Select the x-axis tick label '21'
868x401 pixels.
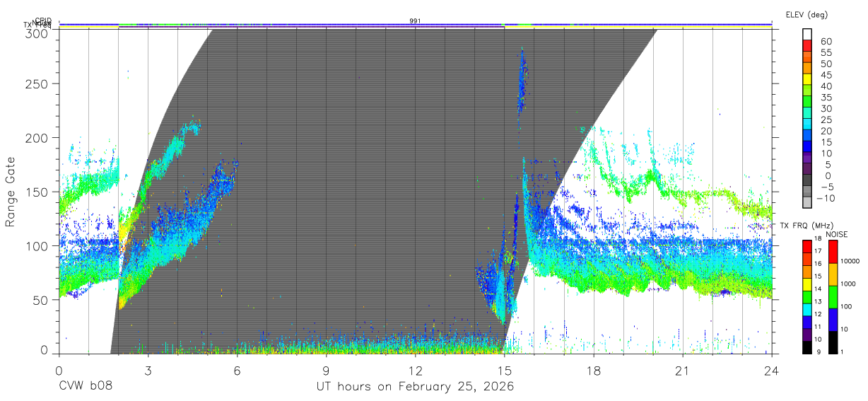click(x=682, y=370)
